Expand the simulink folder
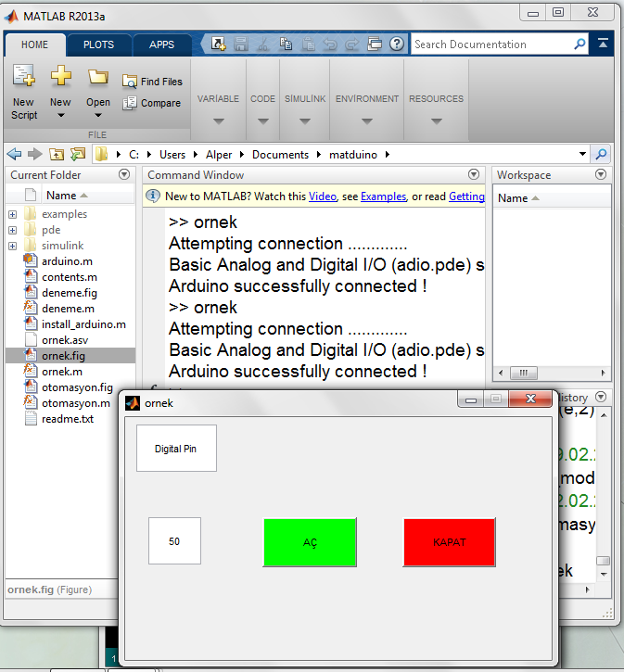This screenshot has width=624, height=672. [x=12, y=246]
